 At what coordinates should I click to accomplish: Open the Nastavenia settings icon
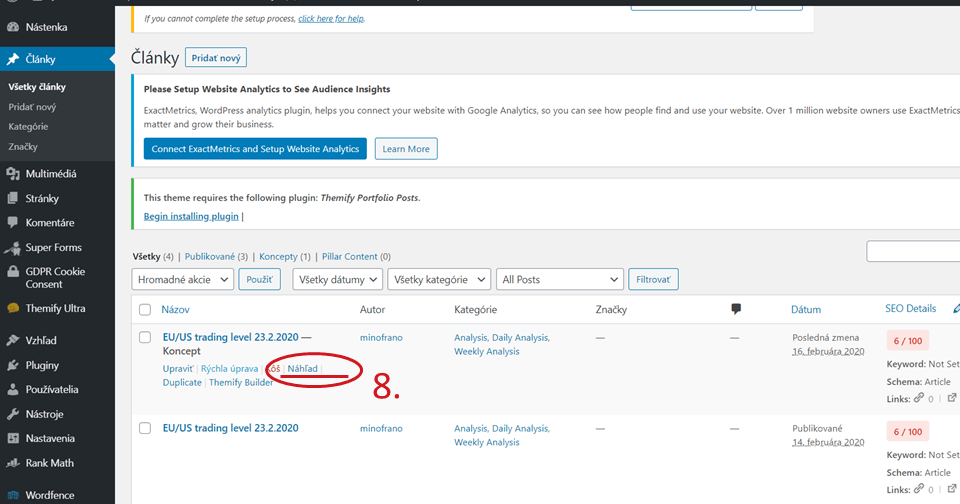(x=13, y=437)
